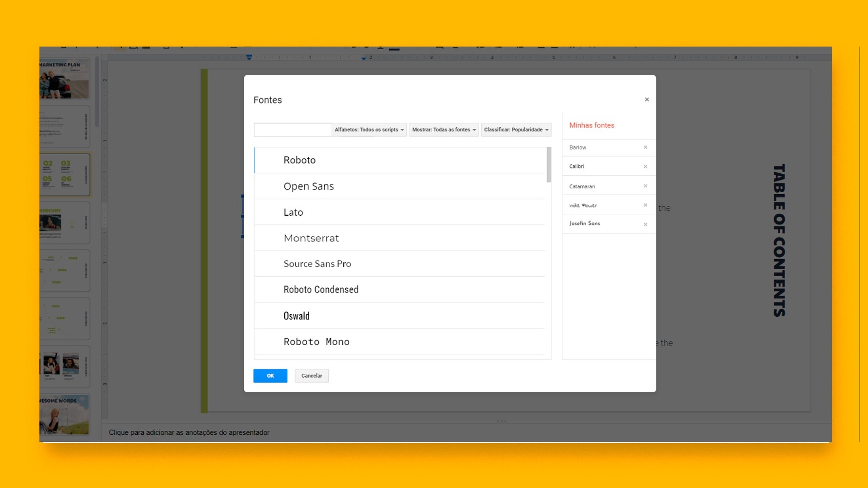Select the Oswald font
868x488 pixels.
(400, 315)
